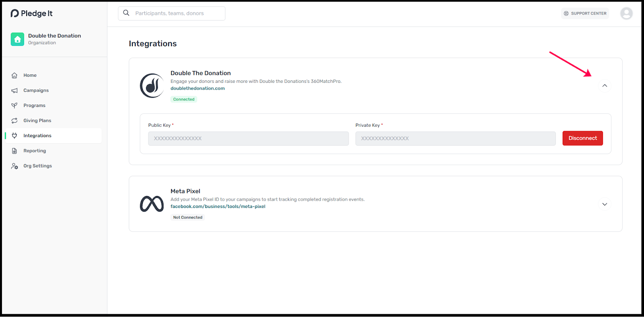Click the search magnifier icon
This screenshot has width=644, height=317.
click(x=126, y=13)
